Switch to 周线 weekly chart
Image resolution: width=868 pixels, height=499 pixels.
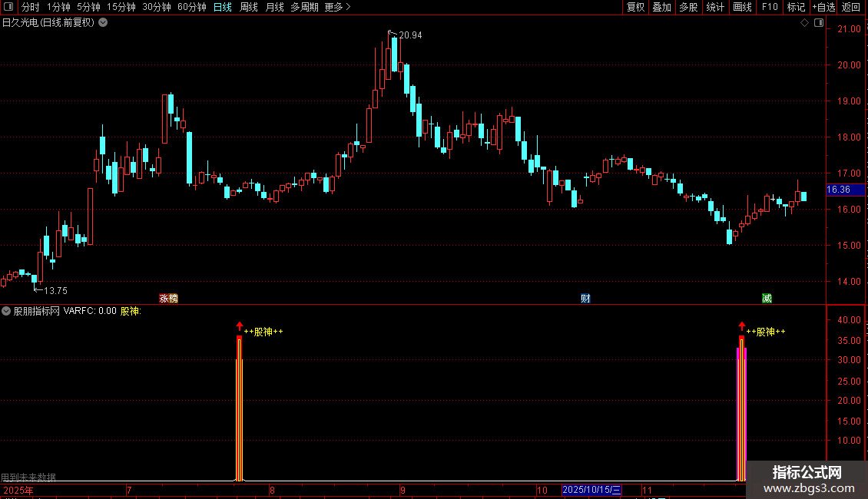pyautogui.click(x=249, y=7)
